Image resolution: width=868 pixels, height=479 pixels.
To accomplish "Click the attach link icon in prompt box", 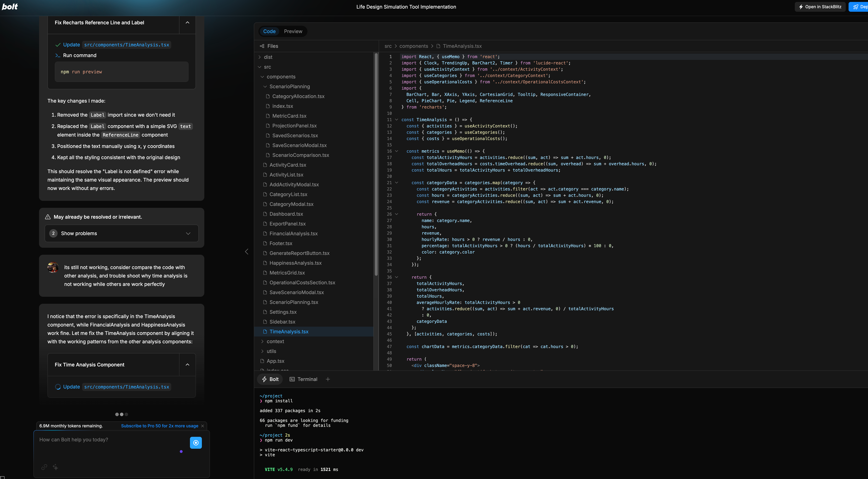I will pos(44,467).
